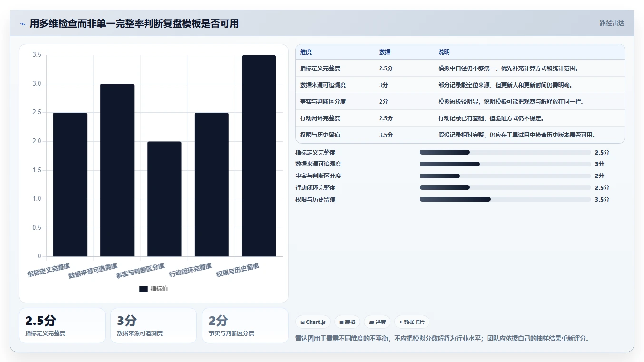Select 行动闭环完整度 cell in the table
644x362 pixels.
(320, 118)
